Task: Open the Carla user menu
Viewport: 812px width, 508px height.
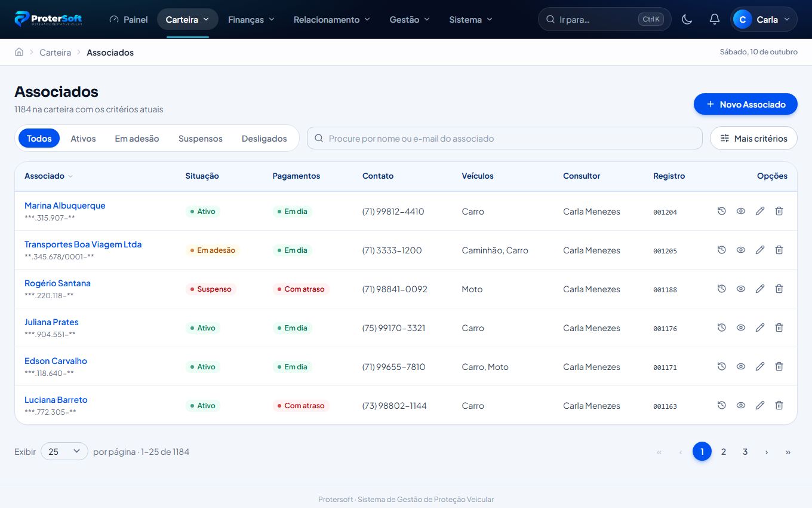Action: pos(764,19)
